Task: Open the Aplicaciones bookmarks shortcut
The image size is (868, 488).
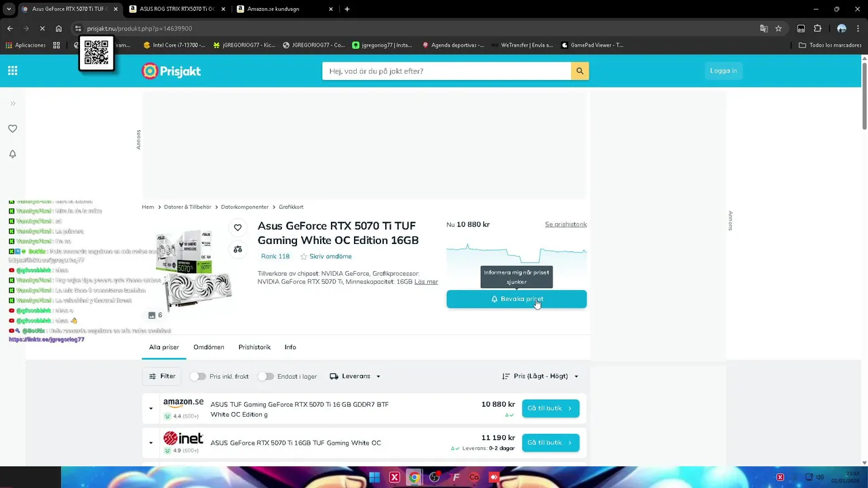Action: [x=26, y=45]
